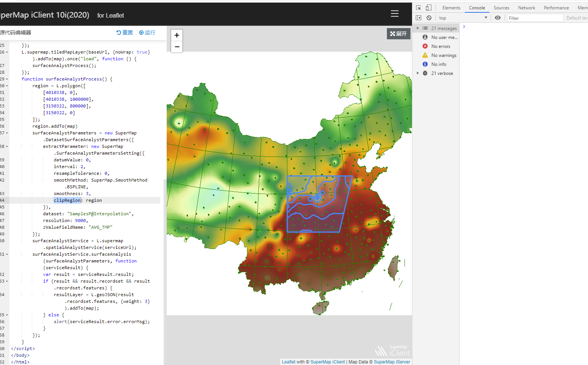Collapse code fold at line 30
Image resolution: width=588 pixels, height=365 pixels.
click(7, 86)
